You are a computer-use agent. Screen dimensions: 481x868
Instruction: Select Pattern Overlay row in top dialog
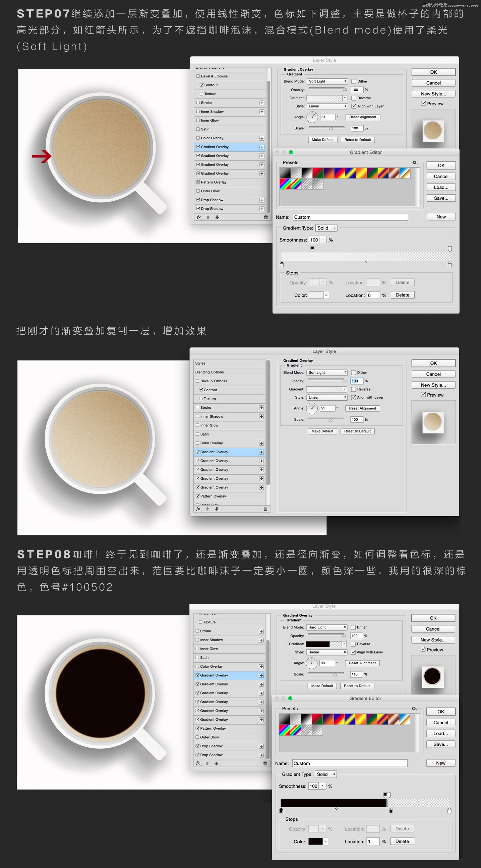click(x=230, y=182)
